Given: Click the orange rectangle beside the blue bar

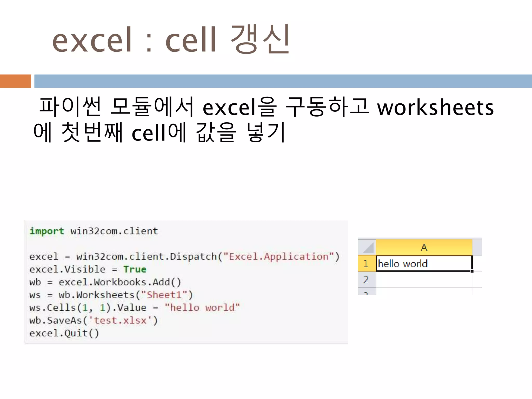Looking at the screenshot, I should tap(16, 81).
